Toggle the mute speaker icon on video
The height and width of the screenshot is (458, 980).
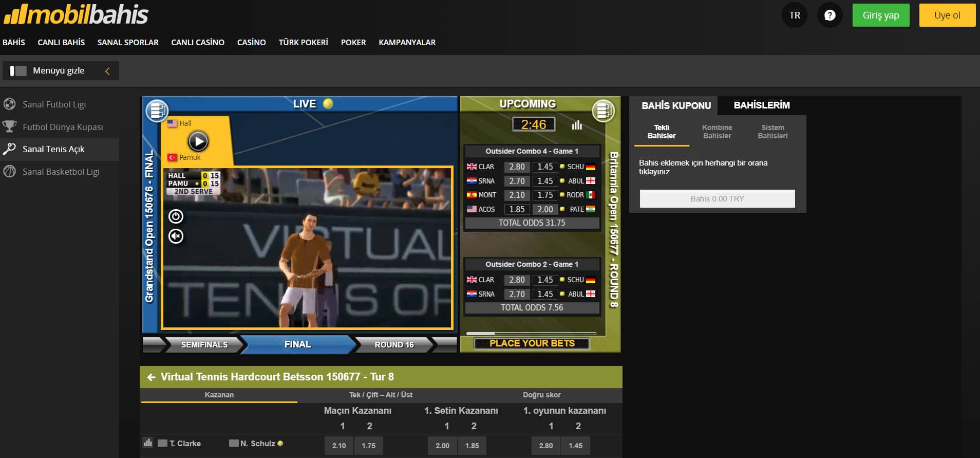tap(176, 236)
